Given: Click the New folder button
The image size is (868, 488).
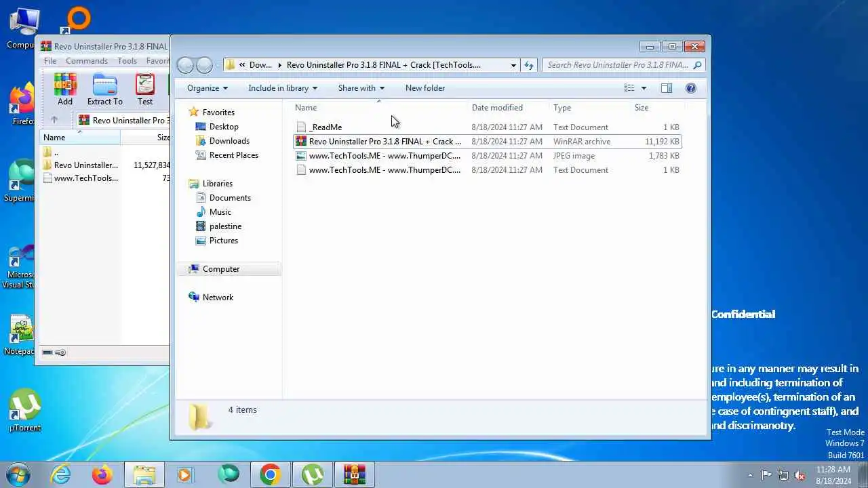Looking at the screenshot, I should [425, 88].
